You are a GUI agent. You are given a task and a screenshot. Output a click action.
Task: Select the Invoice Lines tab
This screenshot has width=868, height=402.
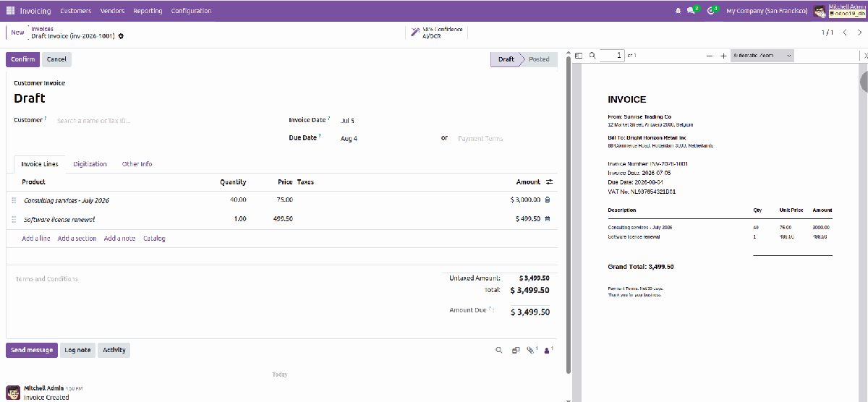[40, 164]
